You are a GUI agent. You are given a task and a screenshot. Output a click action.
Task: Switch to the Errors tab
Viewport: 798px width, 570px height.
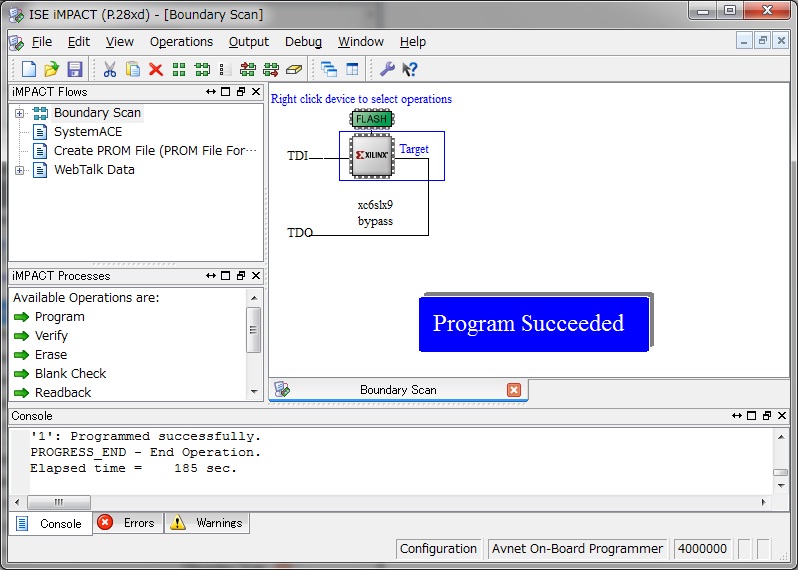[x=128, y=523]
